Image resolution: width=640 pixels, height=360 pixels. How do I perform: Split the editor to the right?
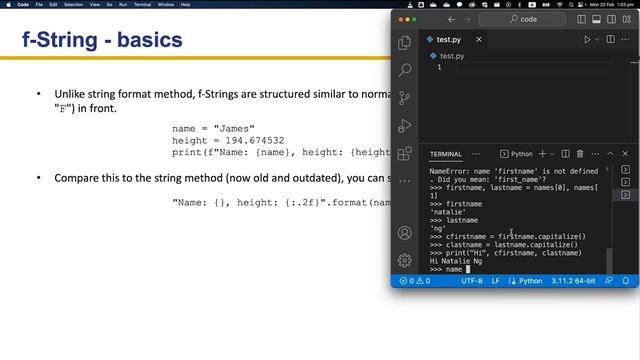coord(611,39)
